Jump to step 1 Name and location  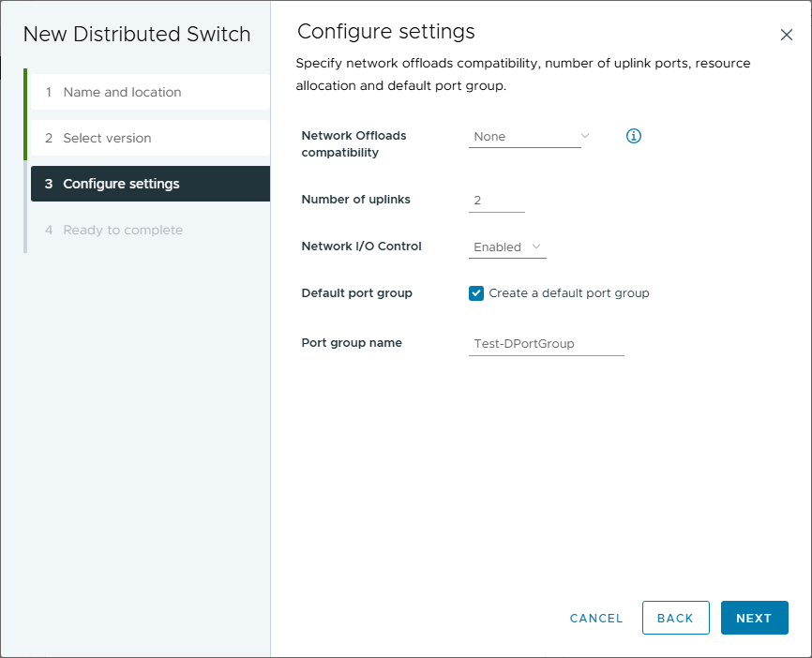122,92
